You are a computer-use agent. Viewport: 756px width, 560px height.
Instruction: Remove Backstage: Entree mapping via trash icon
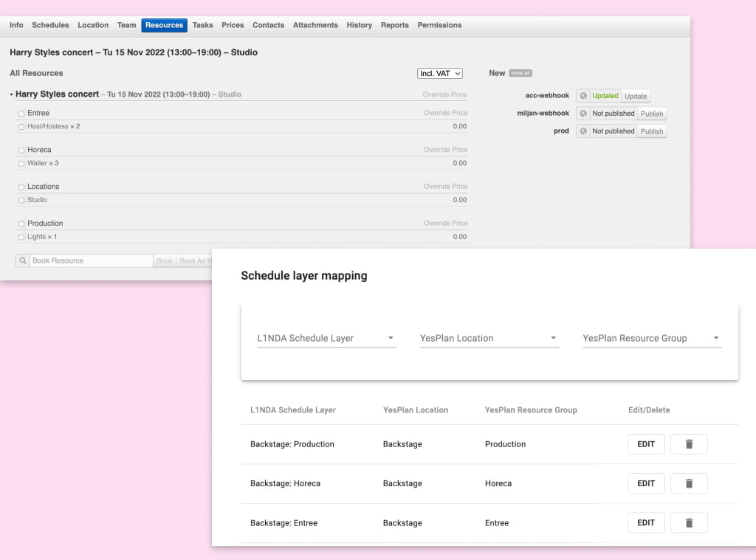coord(689,523)
